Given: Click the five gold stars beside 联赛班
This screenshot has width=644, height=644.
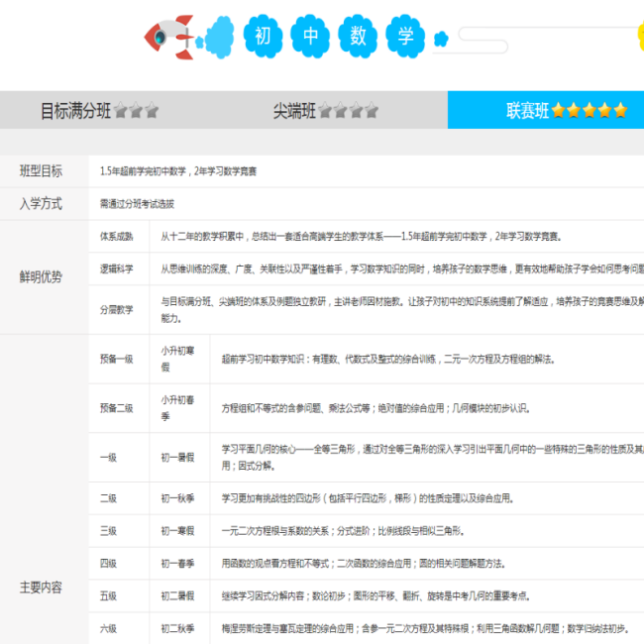Looking at the screenshot, I should pos(590,111).
